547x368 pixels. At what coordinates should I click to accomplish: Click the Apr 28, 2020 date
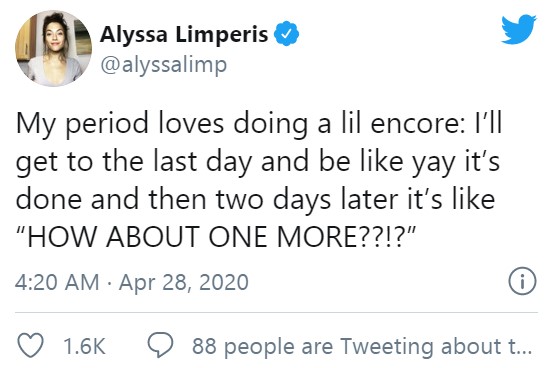point(183,283)
